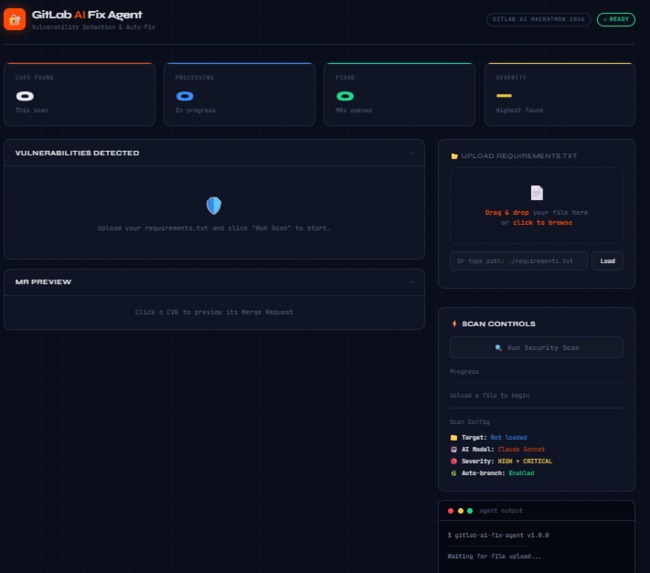Click the green dot in agent output header
Viewport: 650px width, 573px height.
pyautogui.click(x=470, y=511)
